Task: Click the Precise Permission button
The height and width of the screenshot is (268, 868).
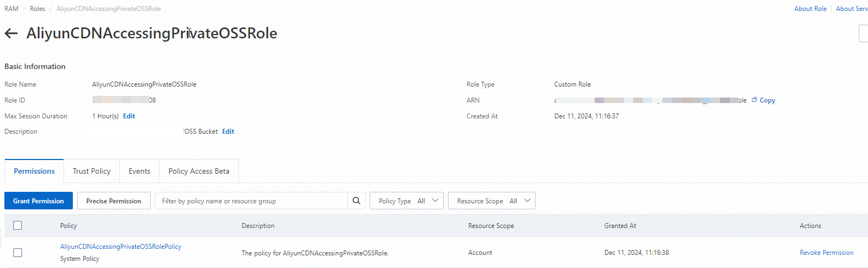Action: click(x=113, y=201)
